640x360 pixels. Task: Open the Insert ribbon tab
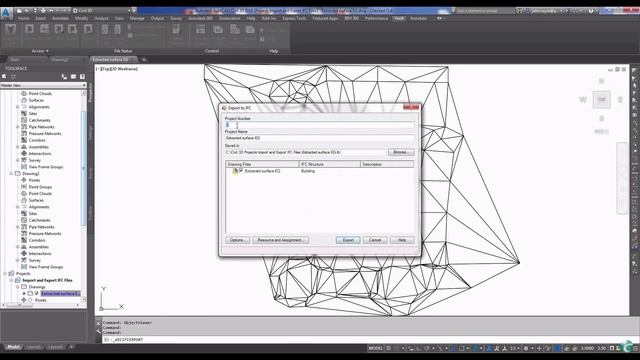40,18
